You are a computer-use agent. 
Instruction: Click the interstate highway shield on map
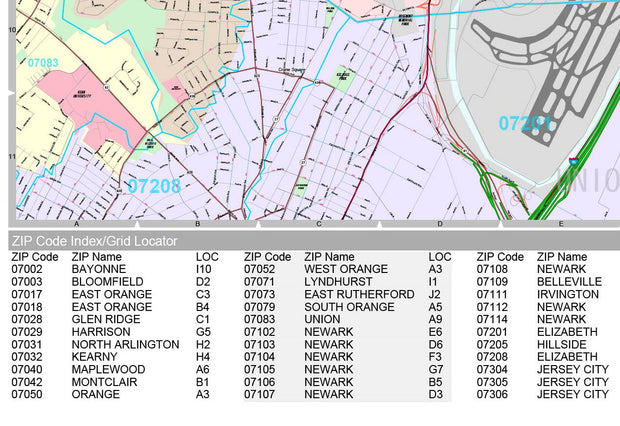(574, 159)
